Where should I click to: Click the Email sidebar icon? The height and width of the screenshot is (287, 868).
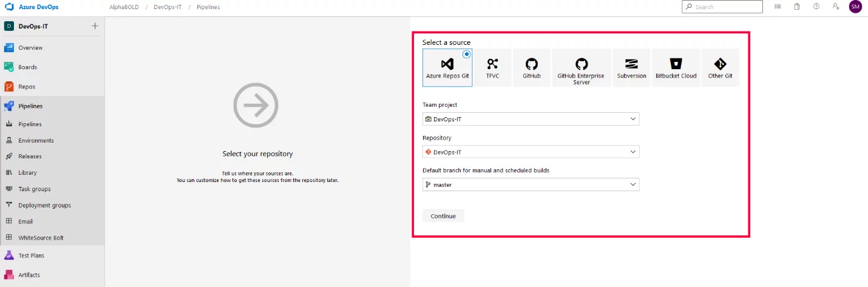pyautogui.click(x=9, y=221)
